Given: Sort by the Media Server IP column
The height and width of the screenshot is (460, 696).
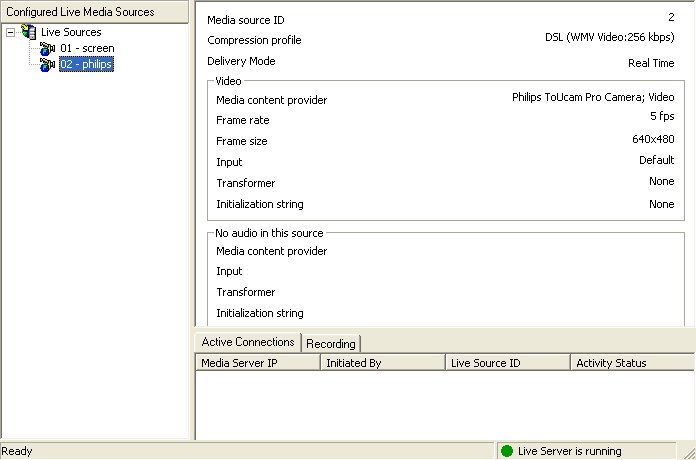Looking at the screenshot, I should [257, 363].
